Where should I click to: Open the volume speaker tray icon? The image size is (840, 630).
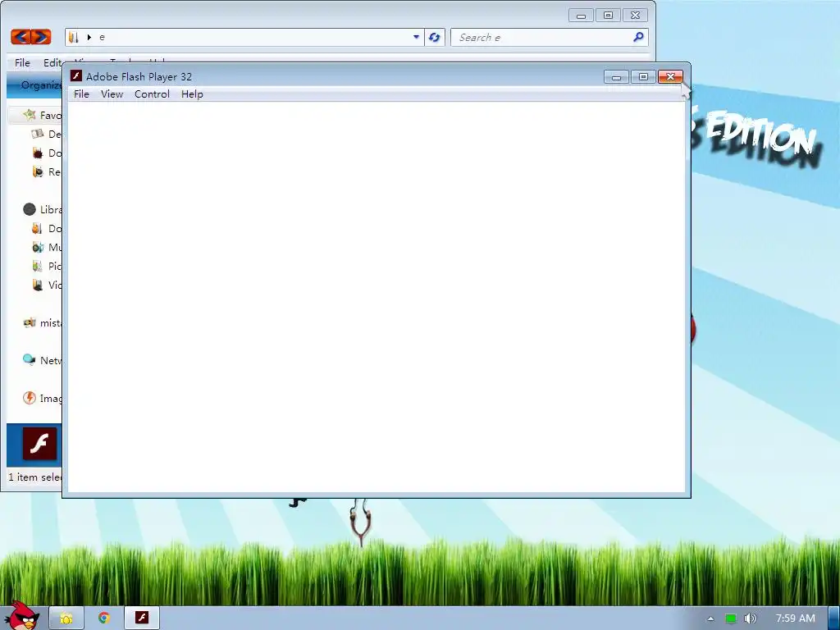[x=751, y=619]
